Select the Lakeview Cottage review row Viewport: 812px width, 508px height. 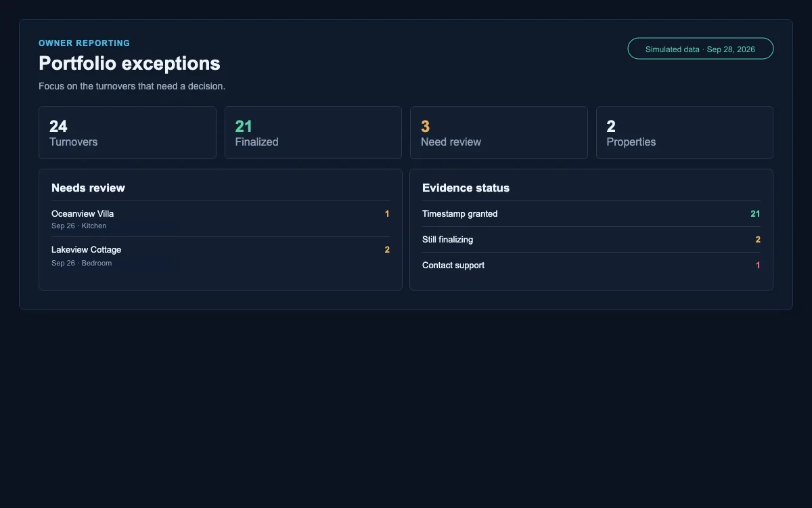click(221, 255)
